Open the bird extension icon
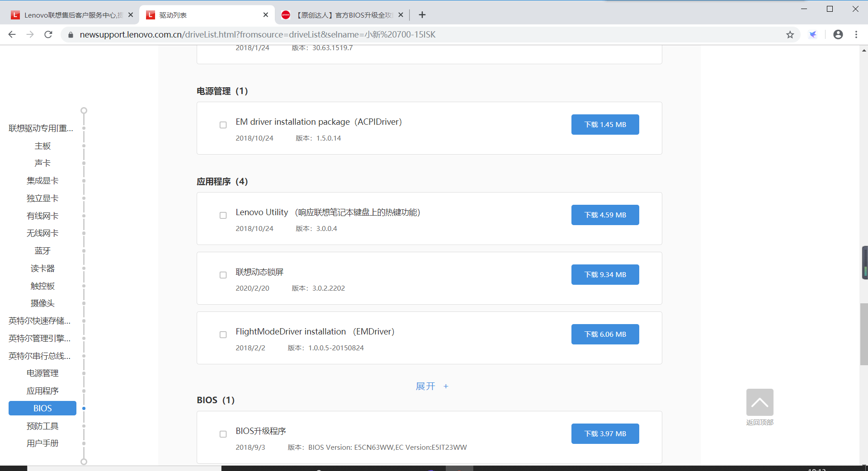 tap(813, 34)
